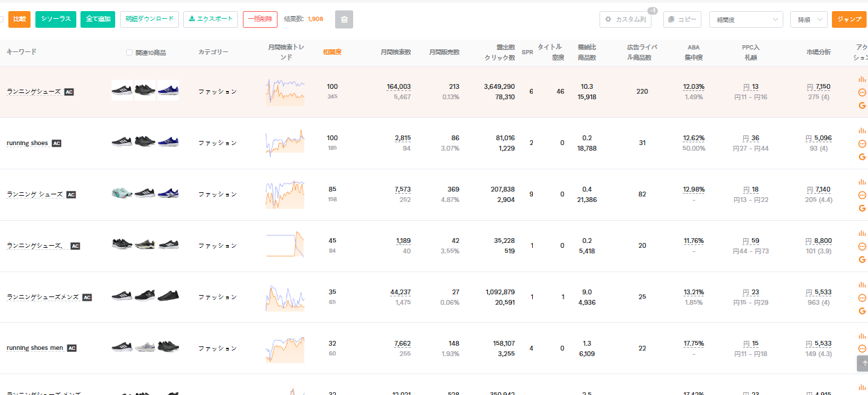This screenshot has width=868, height=395.
Task: Click the red 一括削除 button
Action: pyautogui.click(x=260, y=19)
